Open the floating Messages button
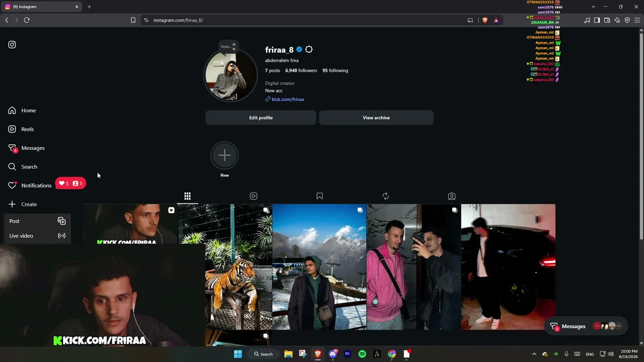Image resolution: width=644 pixels, height=362 pixels. click(x=586, y=326)
